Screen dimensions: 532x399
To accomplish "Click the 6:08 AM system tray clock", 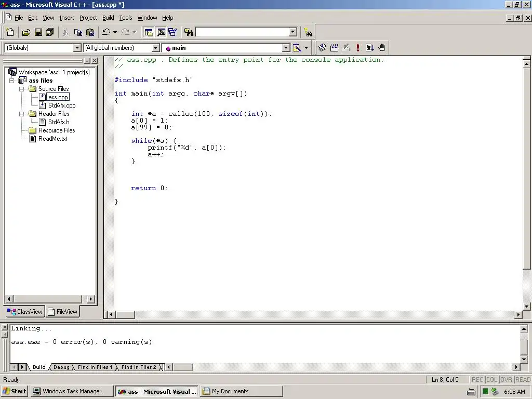I will click(514, 392).
